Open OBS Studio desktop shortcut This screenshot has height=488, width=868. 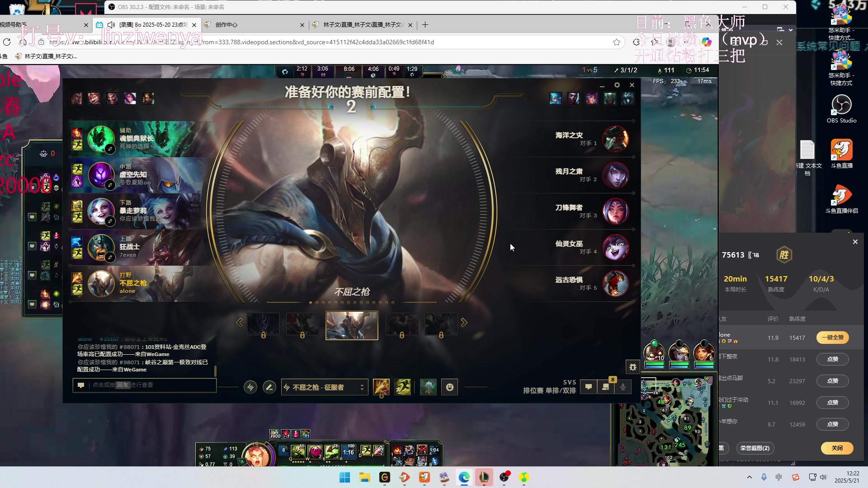[841, 109]
